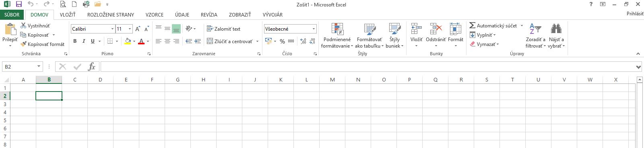
Task: Open Nájsť a vybrať binoculars icon
Action: coord(556,29)
